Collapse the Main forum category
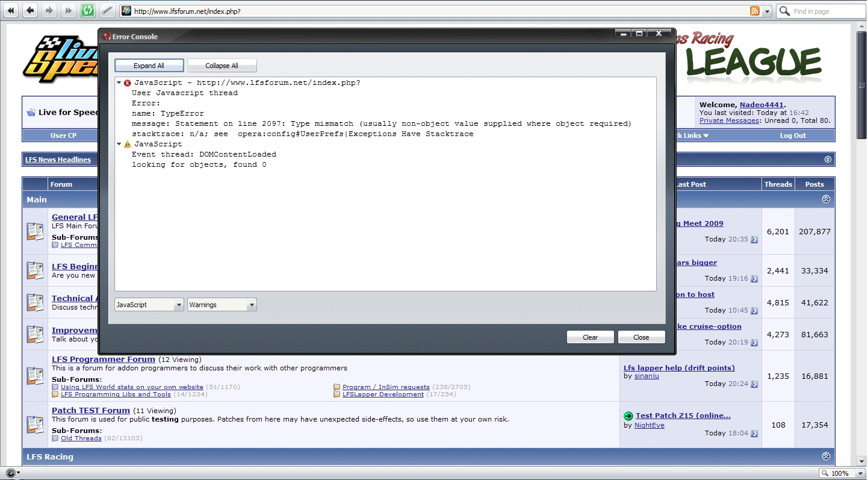Screen dimensions: 868x480 pyautogui.click(x=826, y=199)
